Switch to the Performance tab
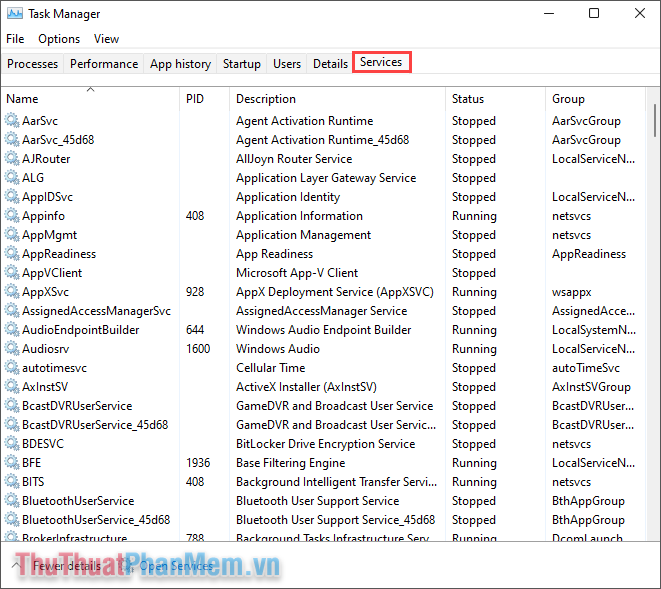 click(104, 64)
